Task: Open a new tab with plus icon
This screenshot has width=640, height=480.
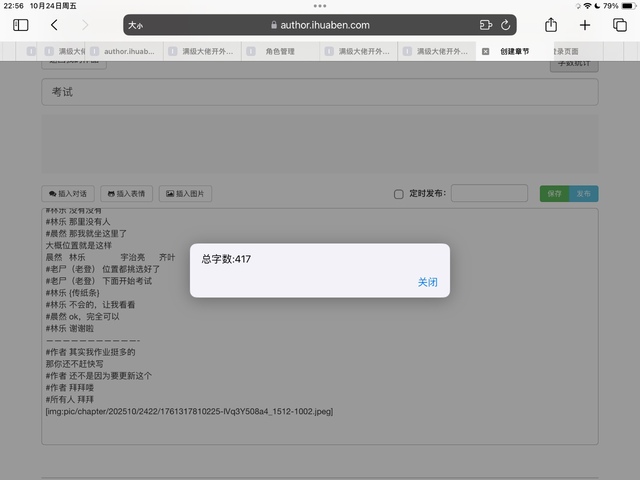Action: point(585,25)
